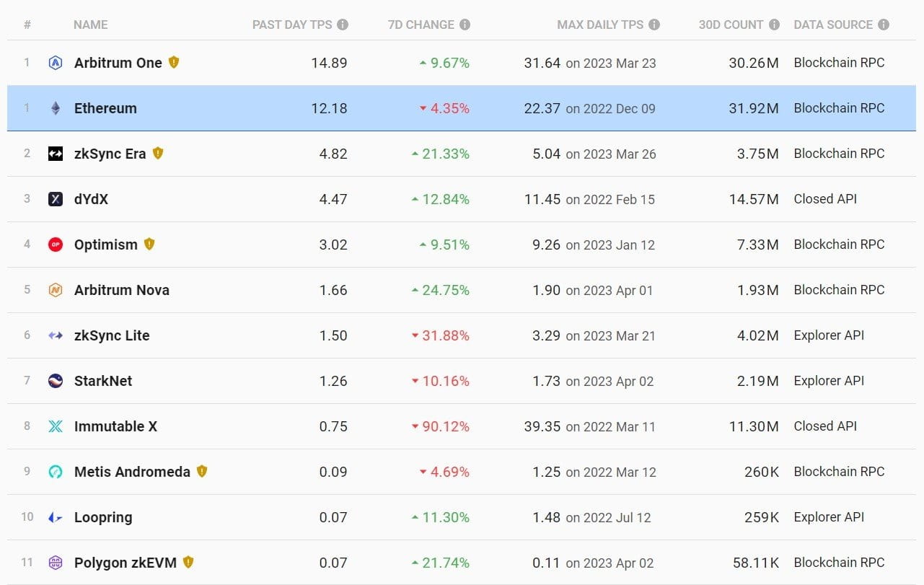Viewport: 924px width, 585px height.
Task: Click the DATA SOURCE column header
Action: coord(833,25)
